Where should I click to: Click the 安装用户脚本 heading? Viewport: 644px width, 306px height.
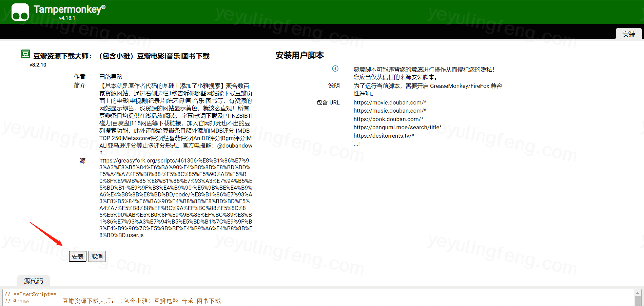click(300, 55)
